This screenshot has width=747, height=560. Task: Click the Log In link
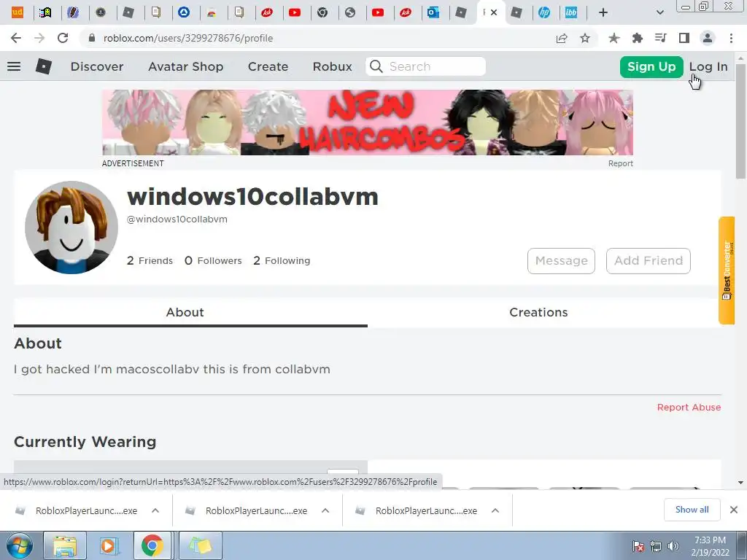(708, 66)
